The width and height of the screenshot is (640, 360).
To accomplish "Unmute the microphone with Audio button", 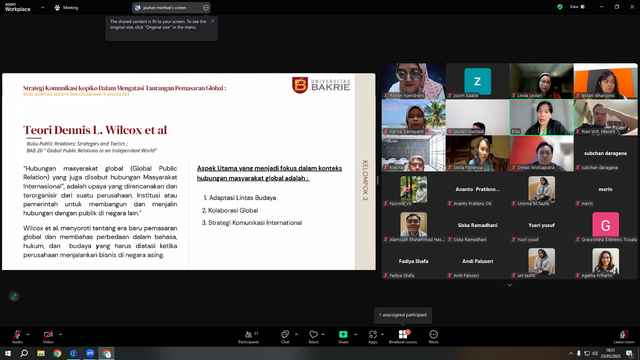I will pos(17,336).
